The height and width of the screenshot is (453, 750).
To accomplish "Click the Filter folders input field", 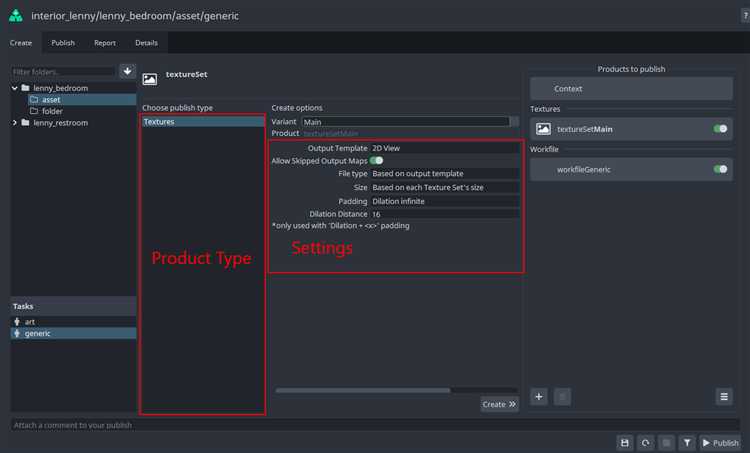I will (x=64, y=72).
